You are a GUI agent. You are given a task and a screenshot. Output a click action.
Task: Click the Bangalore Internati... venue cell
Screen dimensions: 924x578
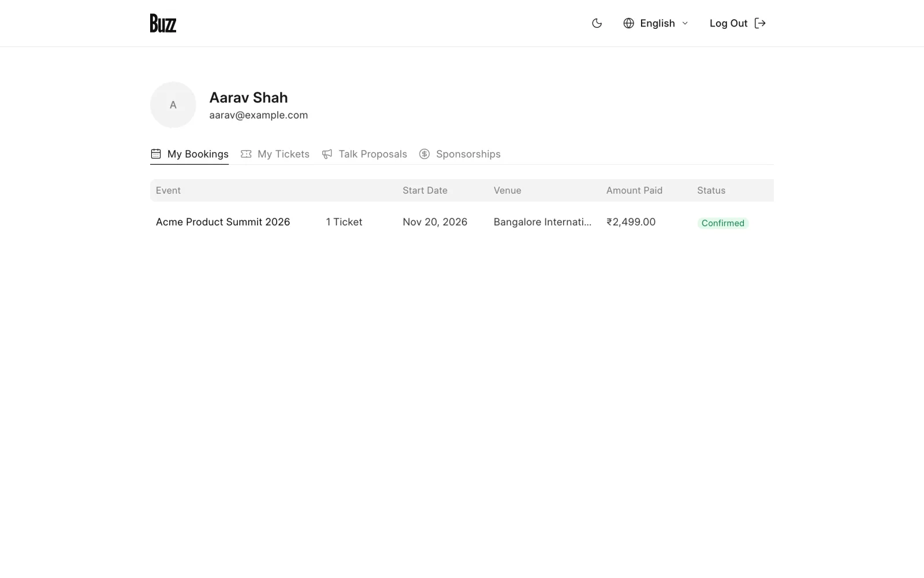coord(542,222)
